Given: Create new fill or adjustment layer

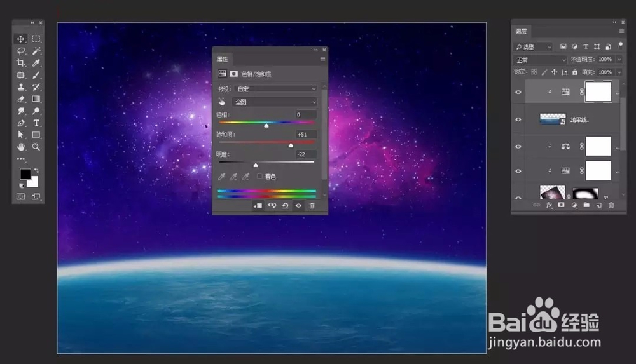Looking at the screenshot, I should 574,205.
